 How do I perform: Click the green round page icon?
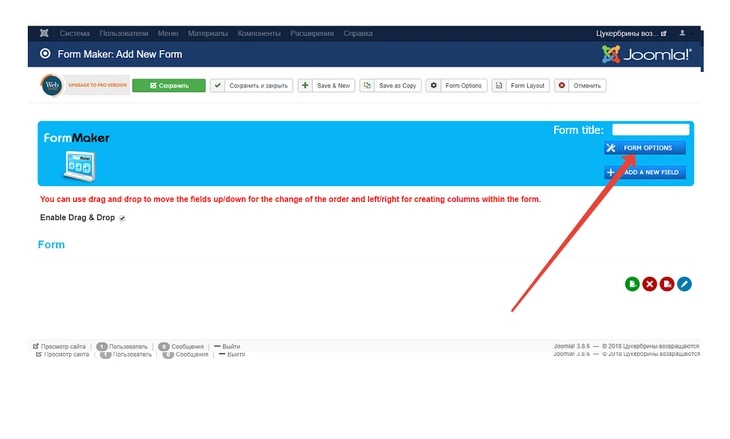[632, 284]
